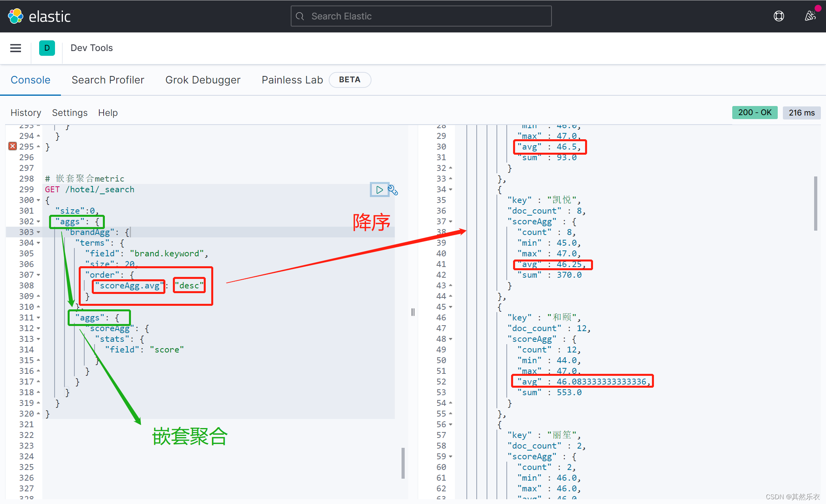826x504 pixels.
Task: Click the error indicator beside line 295
Action: click(12, 146)
